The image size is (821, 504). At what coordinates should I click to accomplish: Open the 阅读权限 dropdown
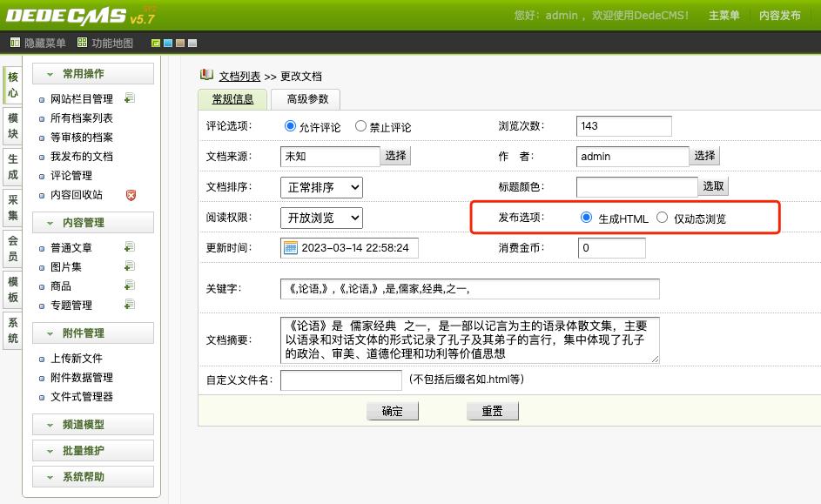coord(321,218)
